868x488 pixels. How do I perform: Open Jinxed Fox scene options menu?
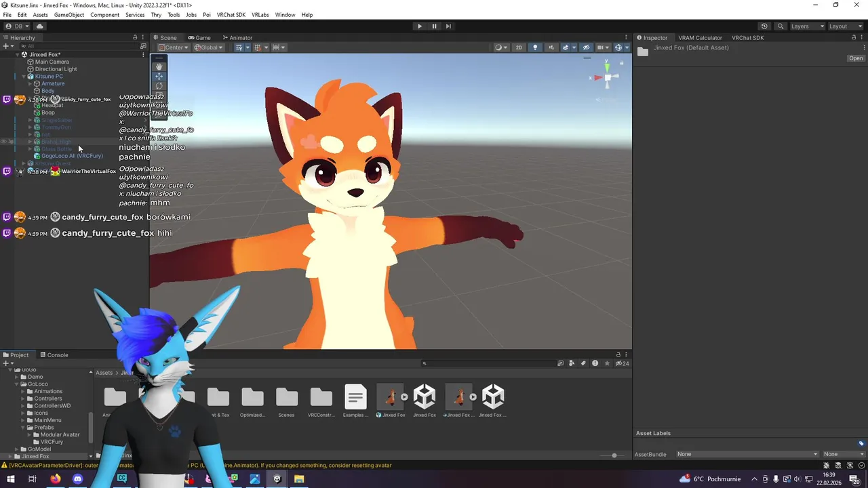point(144,54)
